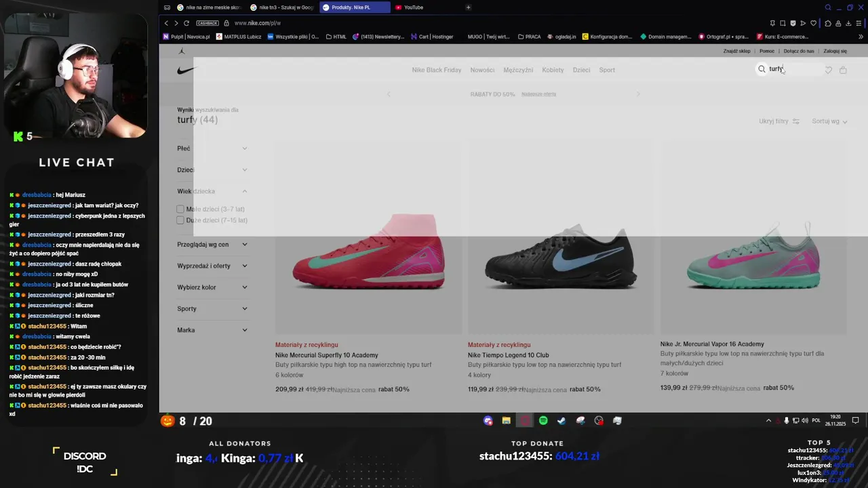Image resolution: width=868 pixels, height=488 pixels.
Task: Click the browser tab search magnifier icon
Action: pyautogui.click(x=828, y=7)
